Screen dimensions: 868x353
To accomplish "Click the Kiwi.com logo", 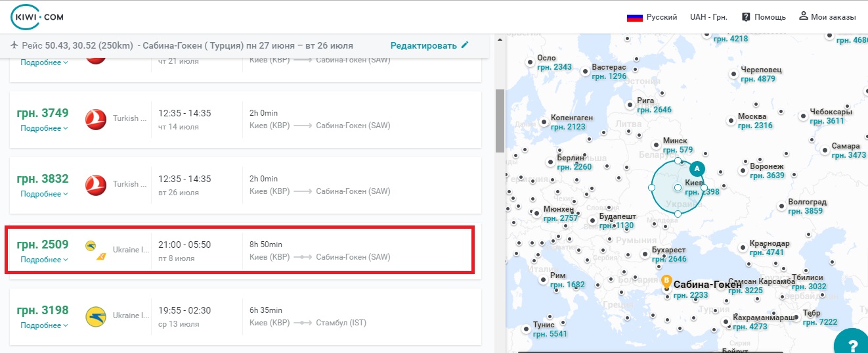I will click(37, 17).
